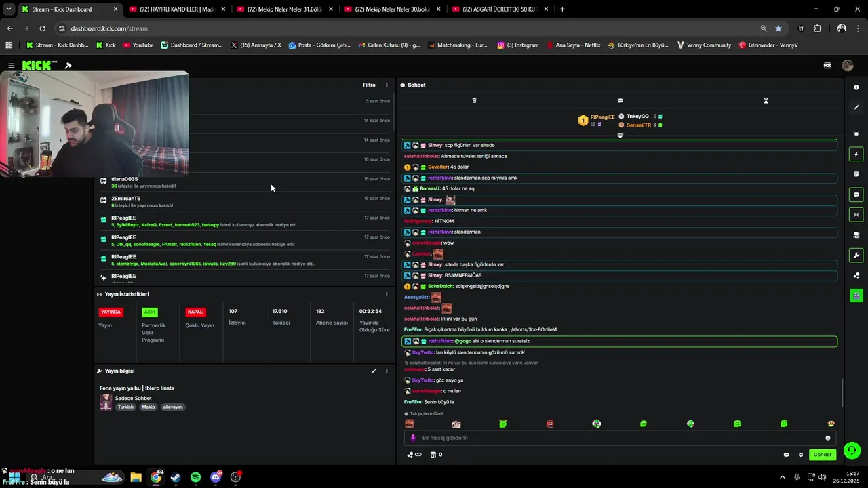Open Chrome tab search dropdown
Screen dimensions: 868x488
(x=9, y=9)
